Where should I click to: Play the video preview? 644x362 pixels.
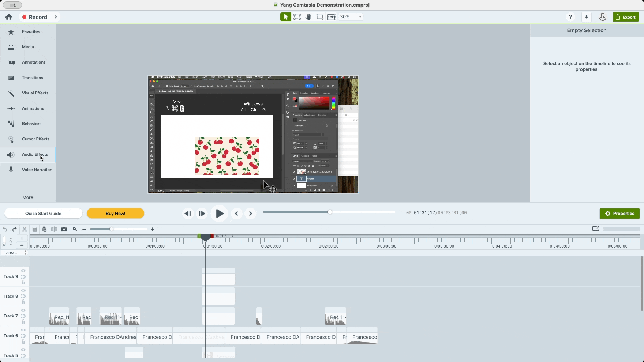(x=219, y=214)
